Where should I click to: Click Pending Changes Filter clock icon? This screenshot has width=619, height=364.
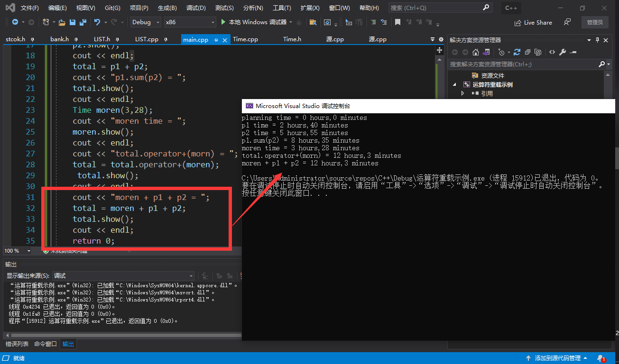point(501,52)
